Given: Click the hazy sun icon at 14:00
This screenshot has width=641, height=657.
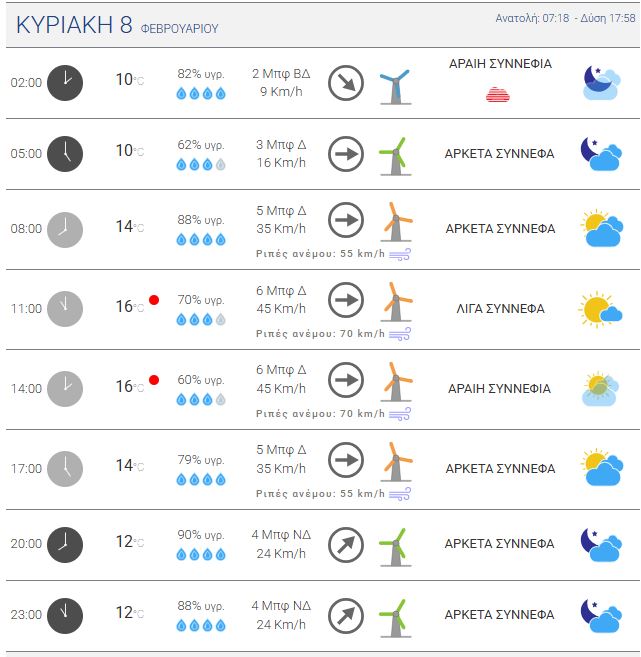Looking at the screenshot, I should pos(600,389).
